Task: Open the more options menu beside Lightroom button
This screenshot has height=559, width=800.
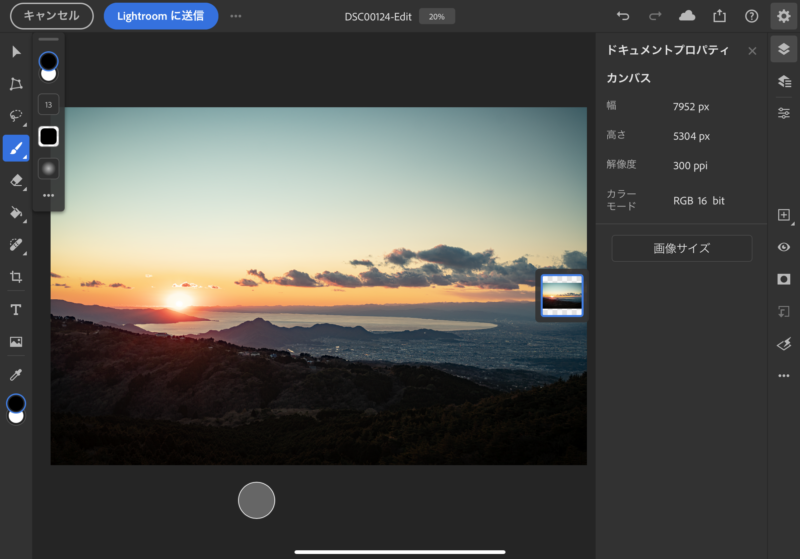Action: pos(236,16)
